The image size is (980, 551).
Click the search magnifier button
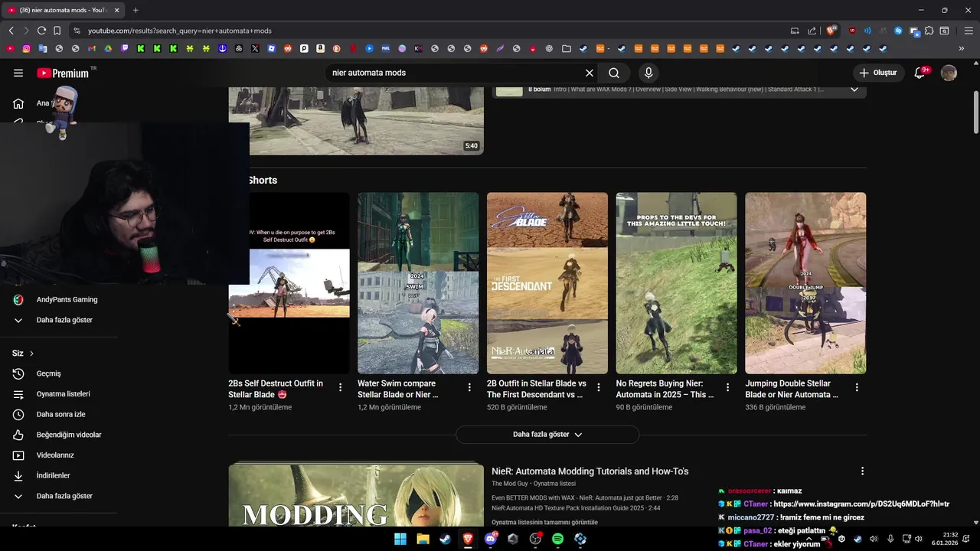[614, 73]
